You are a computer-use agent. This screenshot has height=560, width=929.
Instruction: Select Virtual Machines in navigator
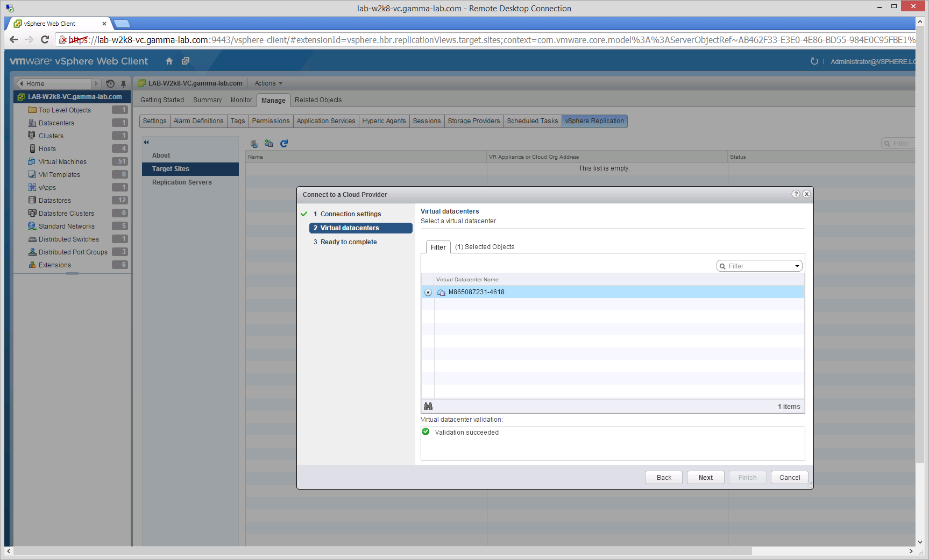pyautogui.click(x=62, y=162)
